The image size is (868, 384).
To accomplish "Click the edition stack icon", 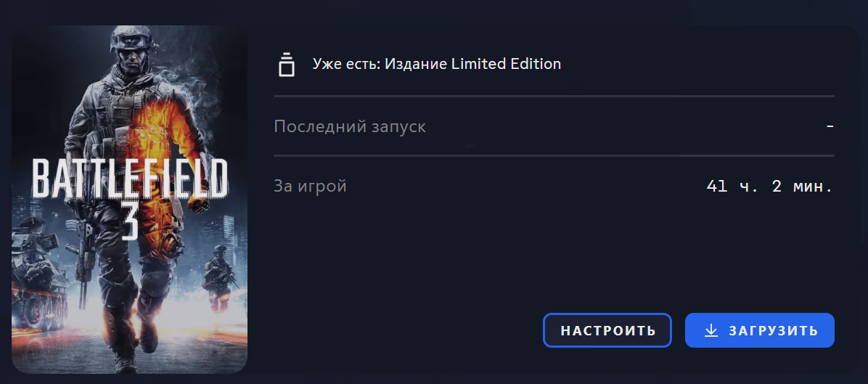I will 286,64.
